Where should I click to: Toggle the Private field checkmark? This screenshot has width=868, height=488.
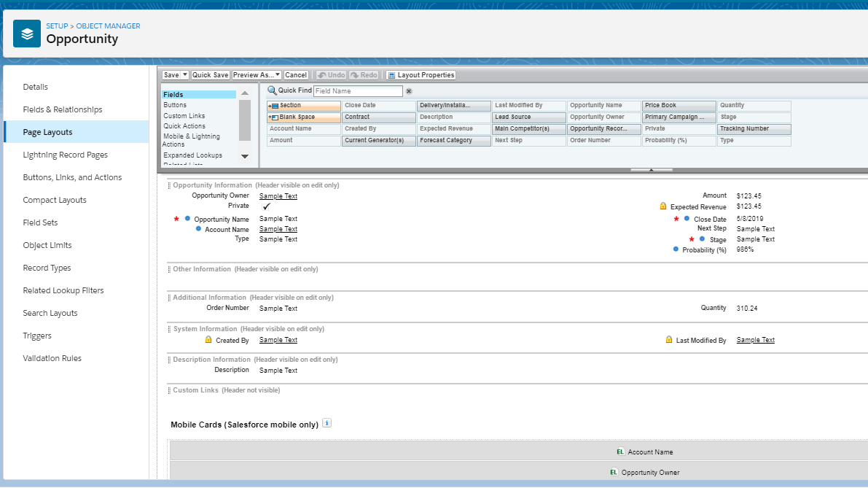click(267, 206)
